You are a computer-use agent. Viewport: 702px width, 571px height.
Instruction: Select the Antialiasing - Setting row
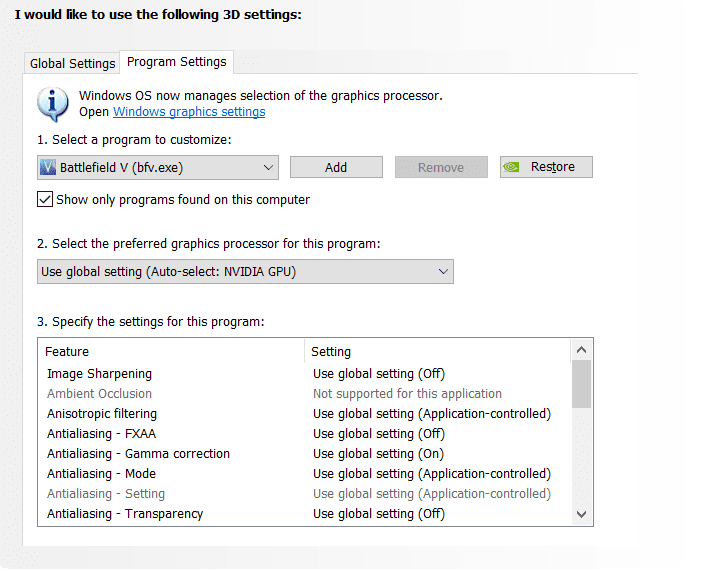[x=304, y=494]
